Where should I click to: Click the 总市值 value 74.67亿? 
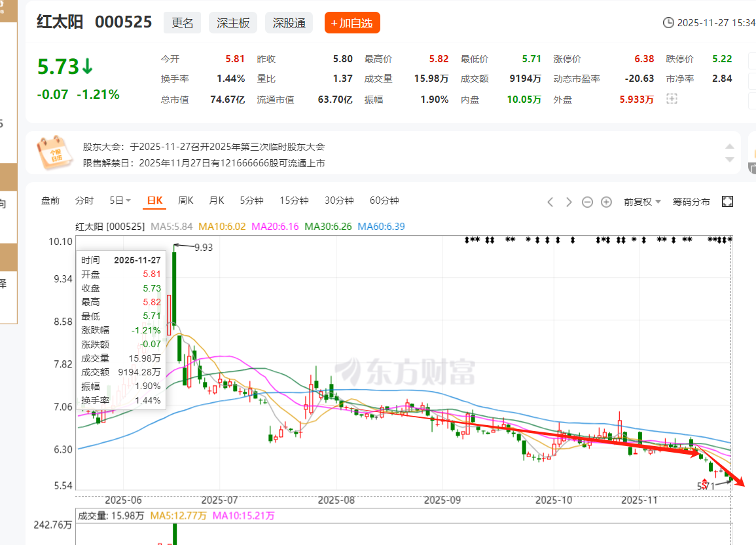[x=228, y=100]
